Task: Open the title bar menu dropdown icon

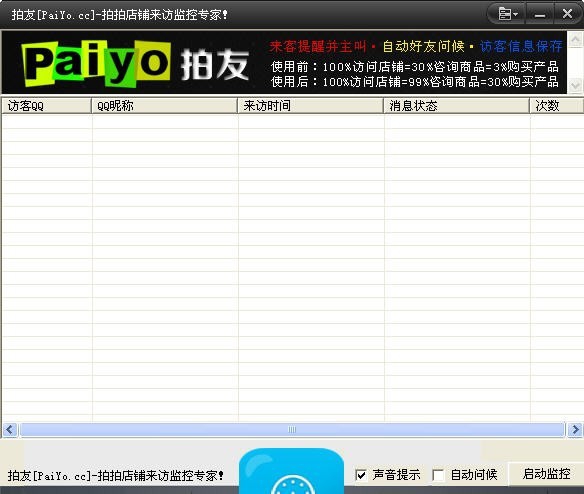Action: [x=507, y=14]
